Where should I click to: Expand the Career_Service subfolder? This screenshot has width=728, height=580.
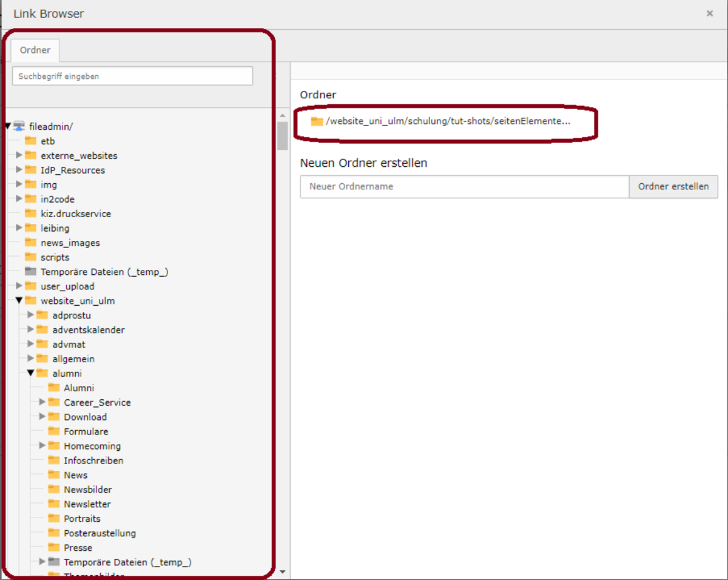tap(42, 402)
